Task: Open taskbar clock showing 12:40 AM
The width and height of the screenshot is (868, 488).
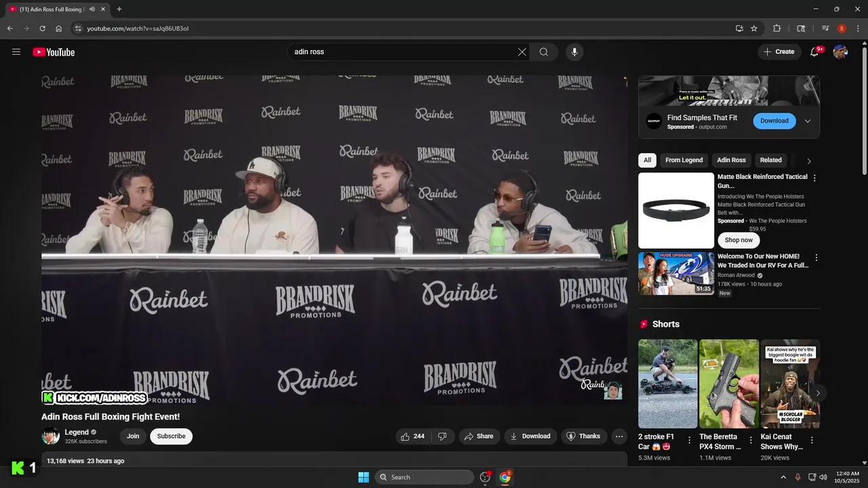Action: tap(848, 477)
